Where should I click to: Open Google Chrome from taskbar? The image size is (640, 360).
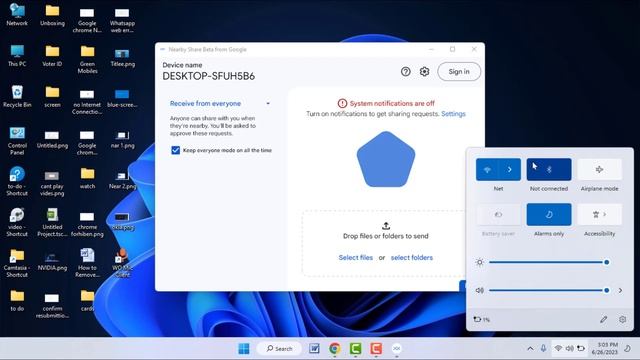click(x=335, y=349)
